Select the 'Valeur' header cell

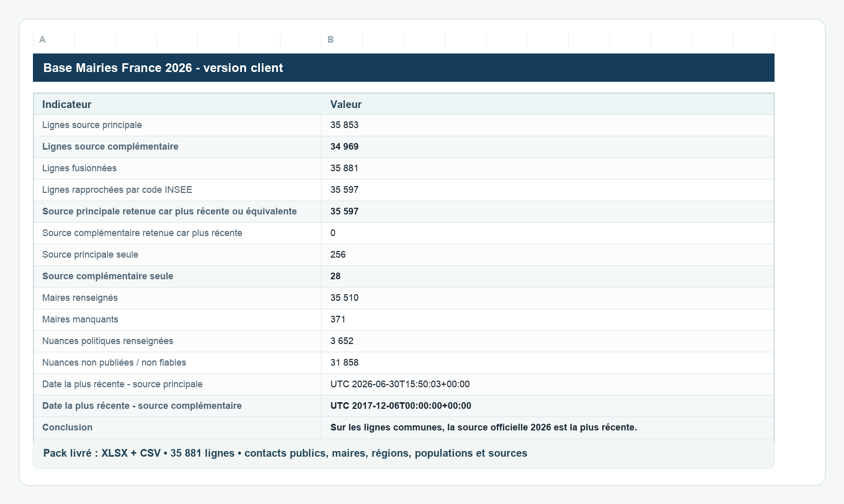coord(548,104)
